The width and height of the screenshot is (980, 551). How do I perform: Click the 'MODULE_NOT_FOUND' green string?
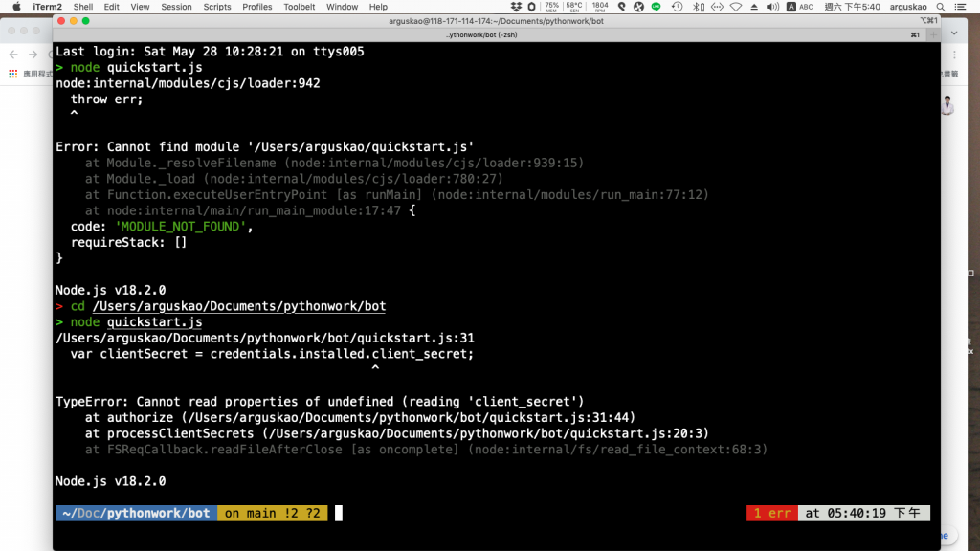(181, 227)
